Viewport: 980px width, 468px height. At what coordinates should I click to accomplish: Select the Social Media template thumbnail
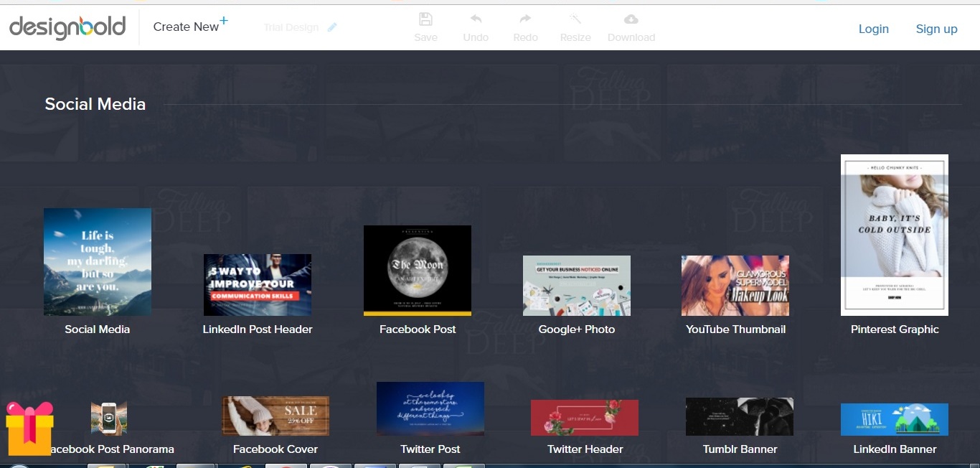click(x=98, y=262)
